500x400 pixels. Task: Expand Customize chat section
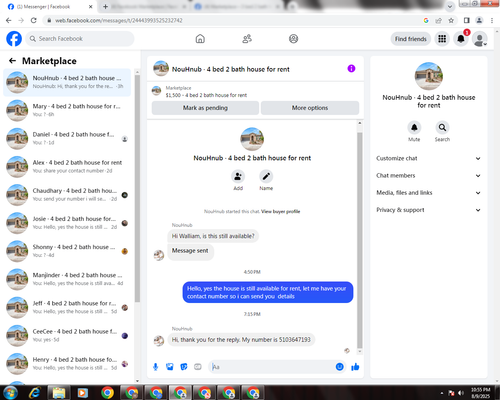(429, 158)
